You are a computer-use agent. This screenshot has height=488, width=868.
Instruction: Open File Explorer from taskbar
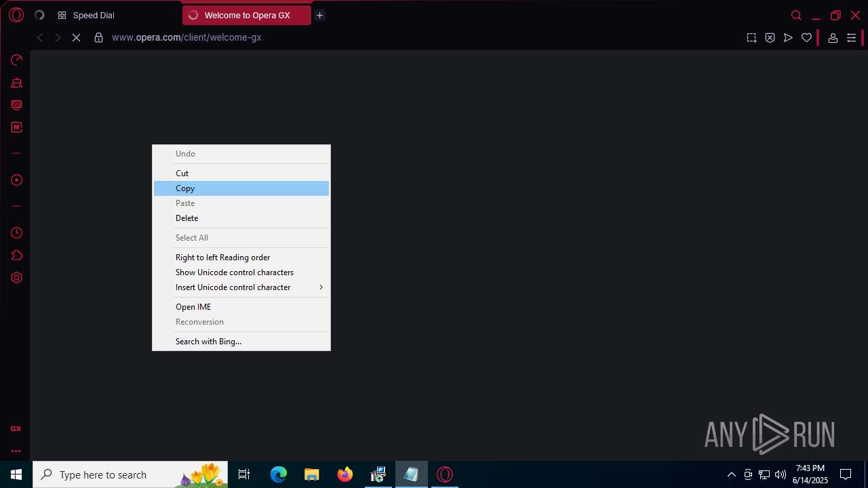tap(311, 474)
